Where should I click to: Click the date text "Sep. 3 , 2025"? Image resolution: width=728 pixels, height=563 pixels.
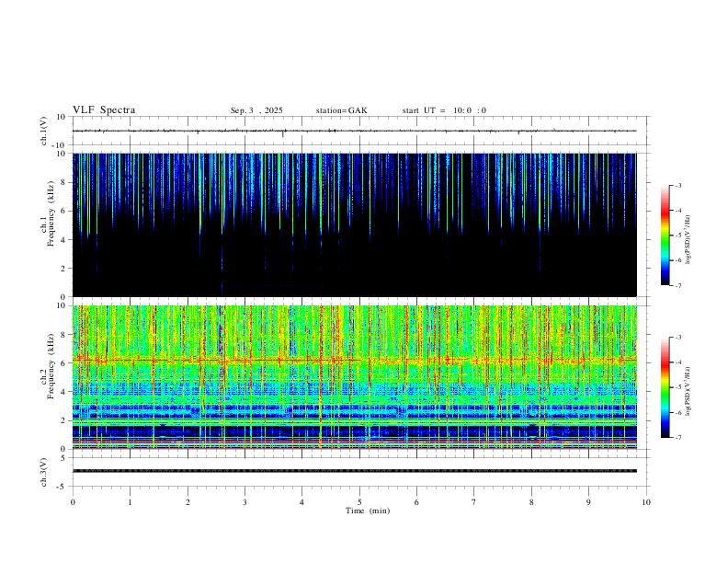(256, 110)
